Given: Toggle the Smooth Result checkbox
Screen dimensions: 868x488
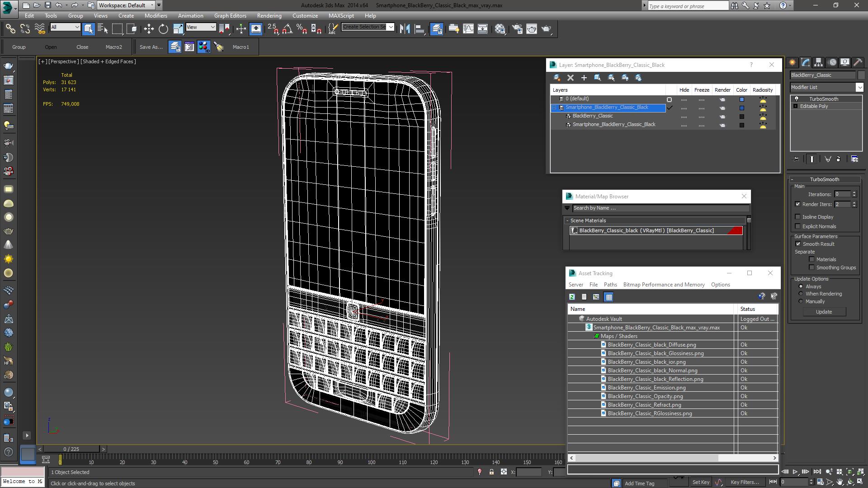Looking at the screenshot, I should pyautogui.click(x=798, y=244).
